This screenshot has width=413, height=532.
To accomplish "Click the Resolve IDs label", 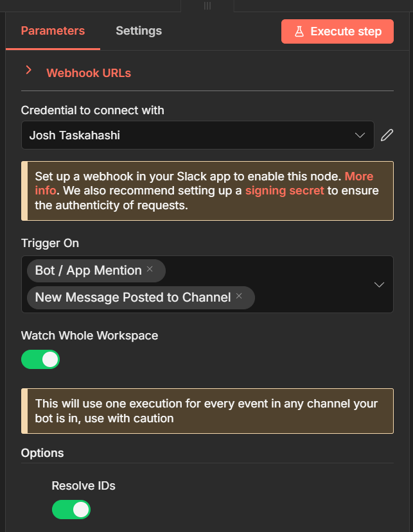I will [83, 486].
